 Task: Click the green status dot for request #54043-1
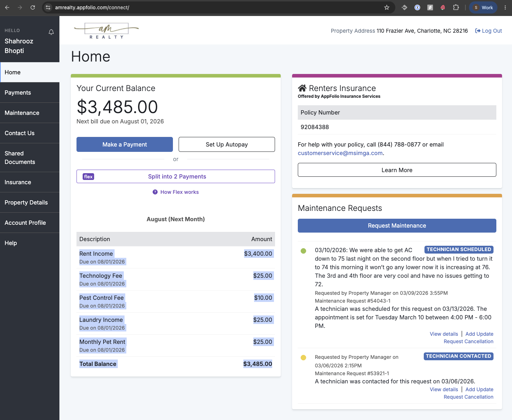[x=303, y=251]
